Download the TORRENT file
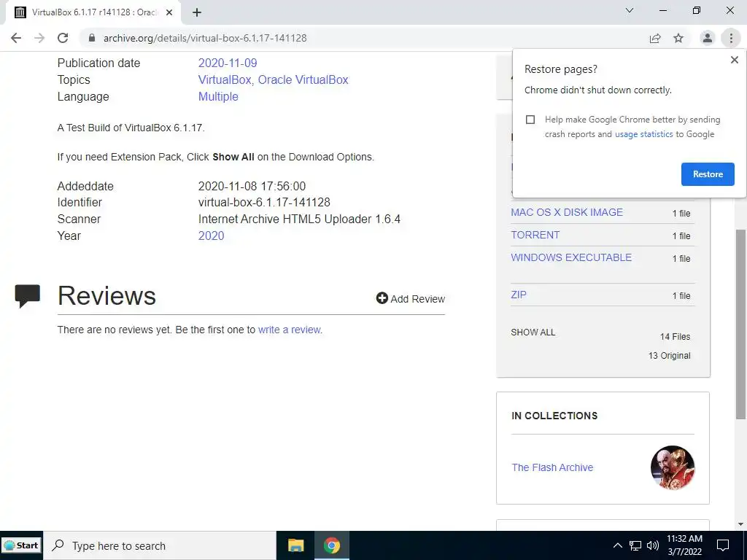This screenshot has width=747, height=560. (x=535, y=236)
